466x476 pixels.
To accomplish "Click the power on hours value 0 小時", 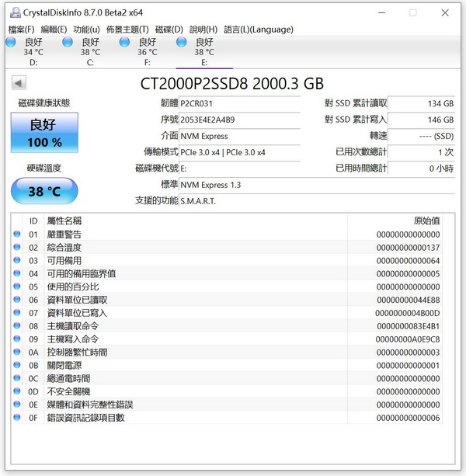I will click(x=422, y=169).
